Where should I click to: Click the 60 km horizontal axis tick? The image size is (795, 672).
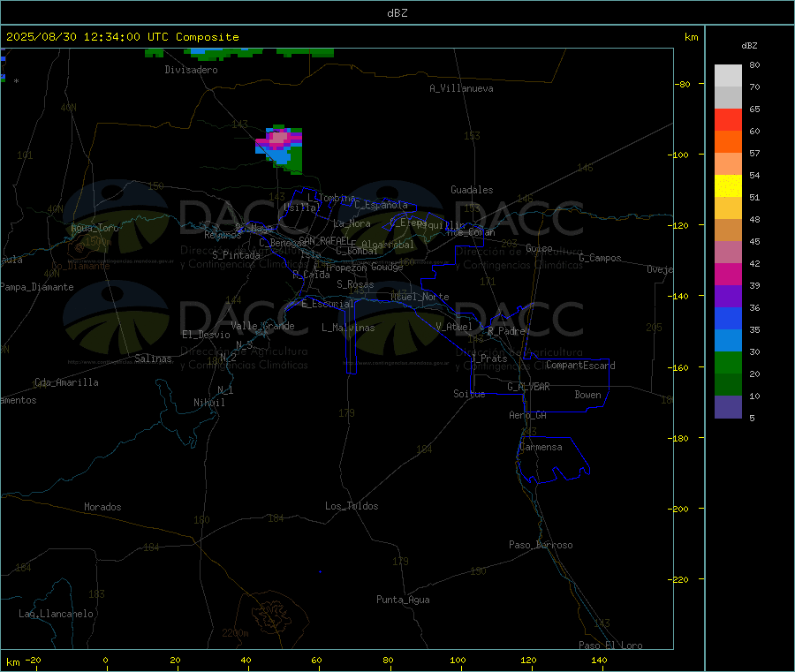pos(316,660)
